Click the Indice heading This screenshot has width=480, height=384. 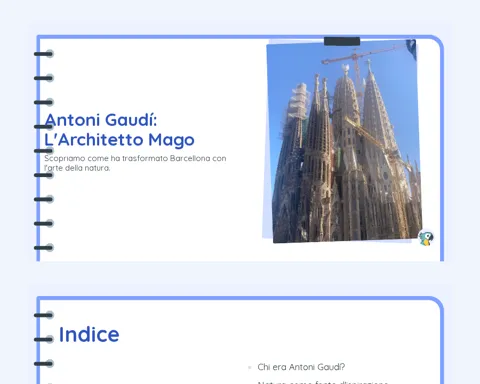[89, 334]
